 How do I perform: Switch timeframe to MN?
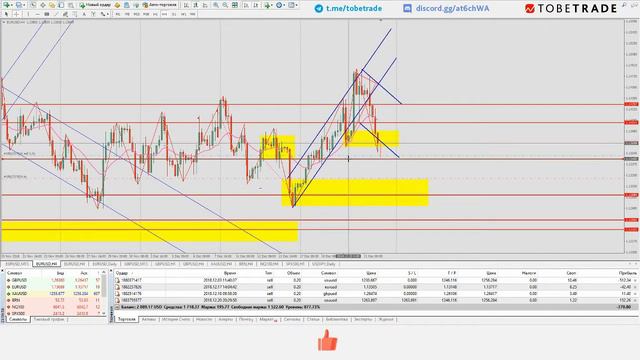192,14
